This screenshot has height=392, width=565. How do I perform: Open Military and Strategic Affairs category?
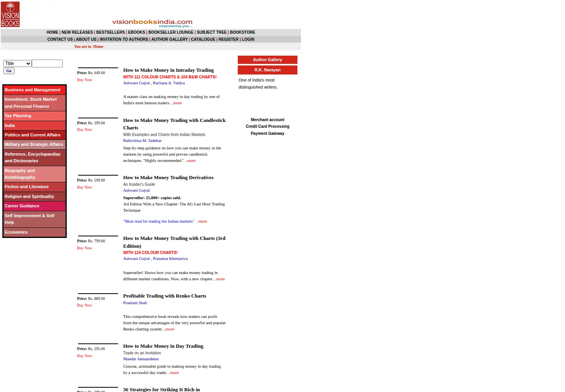click(35, 145)
